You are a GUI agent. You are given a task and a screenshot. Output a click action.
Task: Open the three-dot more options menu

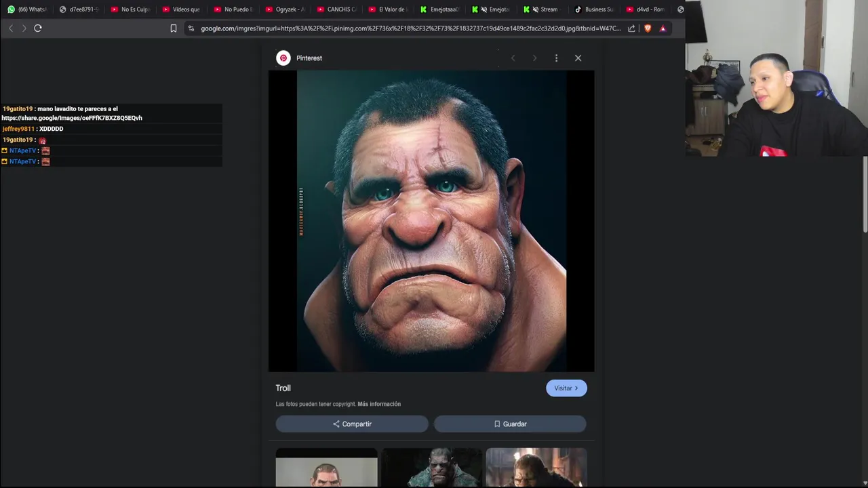[x=556, y=58]
